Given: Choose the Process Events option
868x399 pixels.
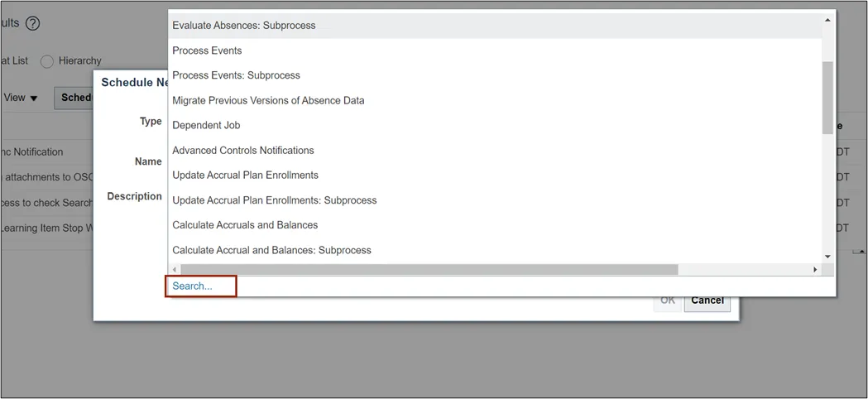Looking at the screenshot, I should click(207, 50).
